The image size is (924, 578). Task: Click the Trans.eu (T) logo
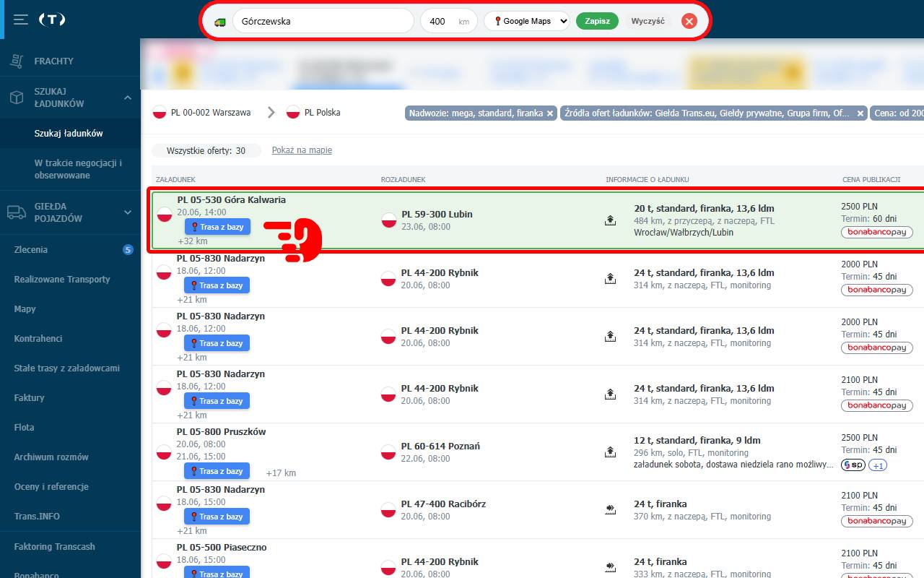[52, 20]
